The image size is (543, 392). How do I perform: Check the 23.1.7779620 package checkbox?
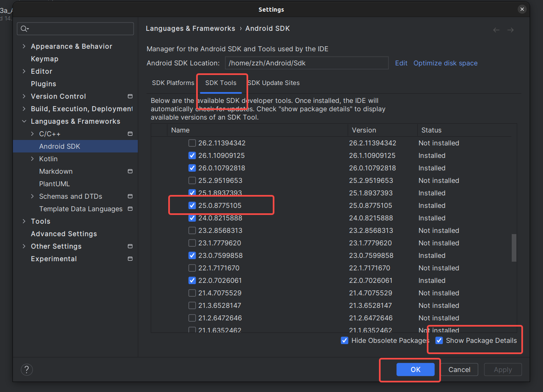coord(192,243)
